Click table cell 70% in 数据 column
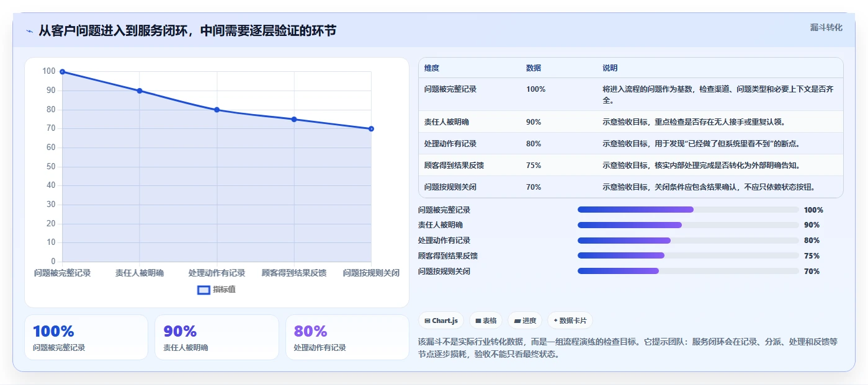Image resolution: width=868 pixels, height=385 pixels. [x=534, y=187]
